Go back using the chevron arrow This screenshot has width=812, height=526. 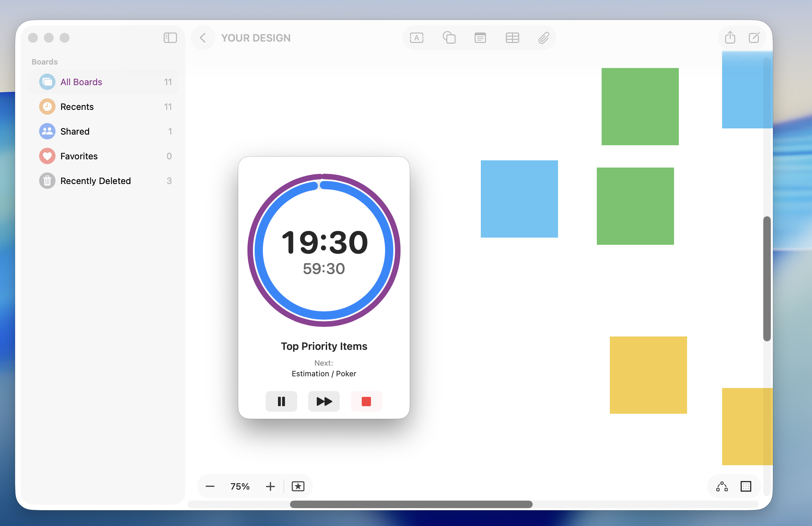click(x=203, y=38)
